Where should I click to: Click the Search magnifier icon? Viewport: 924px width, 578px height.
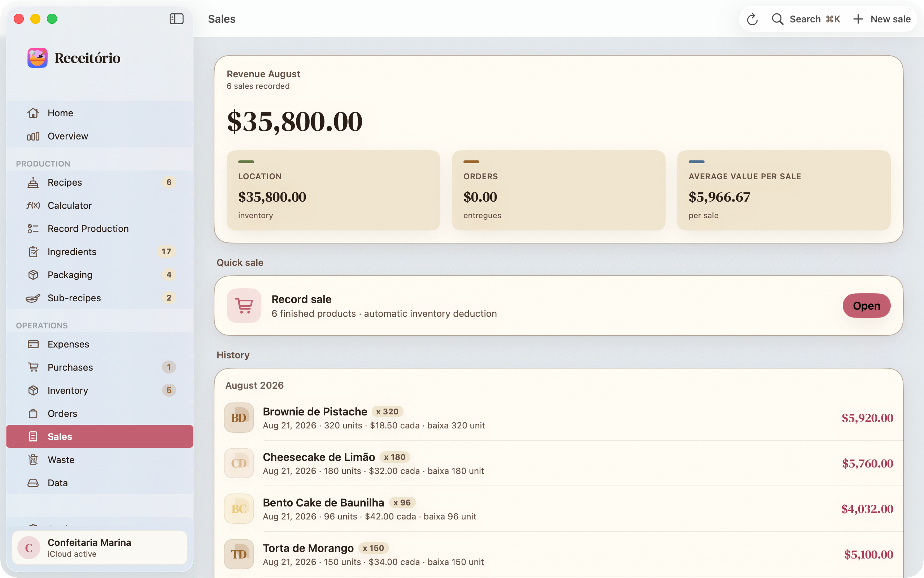point(777,19)
